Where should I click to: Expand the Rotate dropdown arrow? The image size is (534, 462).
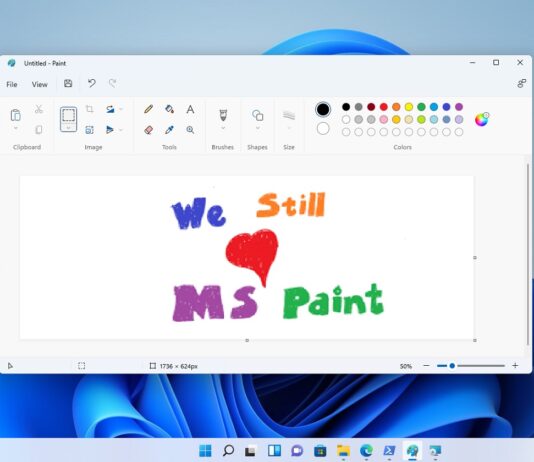click(121, 109)
